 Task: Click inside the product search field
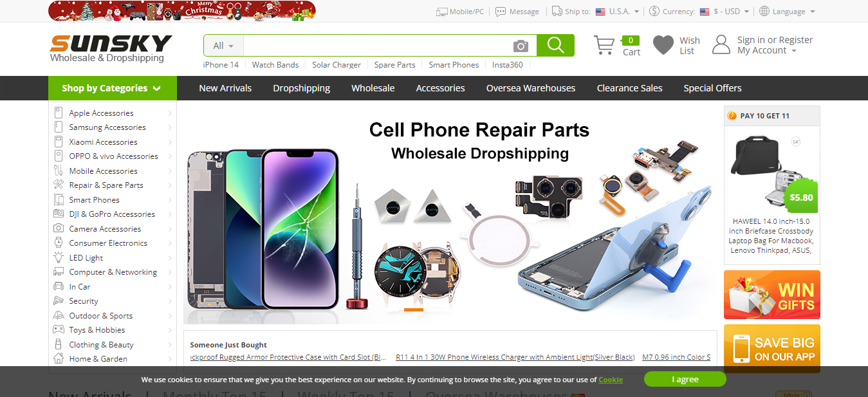[378, 46]
